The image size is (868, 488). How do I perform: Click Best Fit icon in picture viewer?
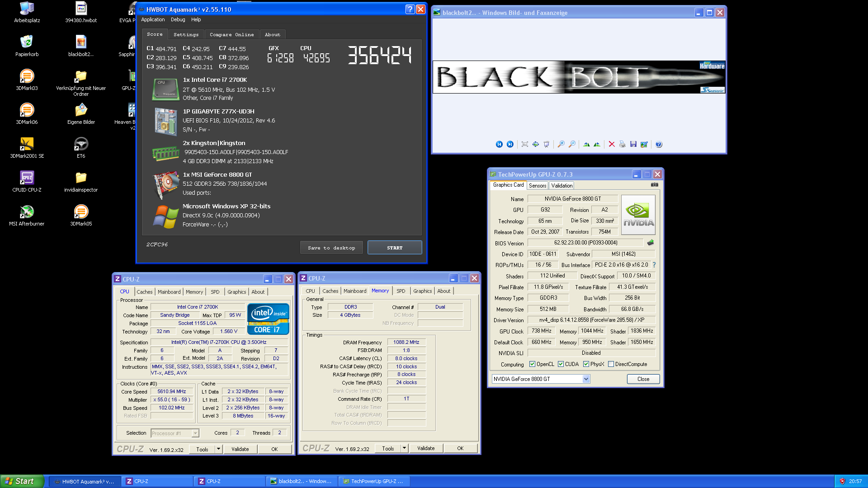click(x=524, y=144)
